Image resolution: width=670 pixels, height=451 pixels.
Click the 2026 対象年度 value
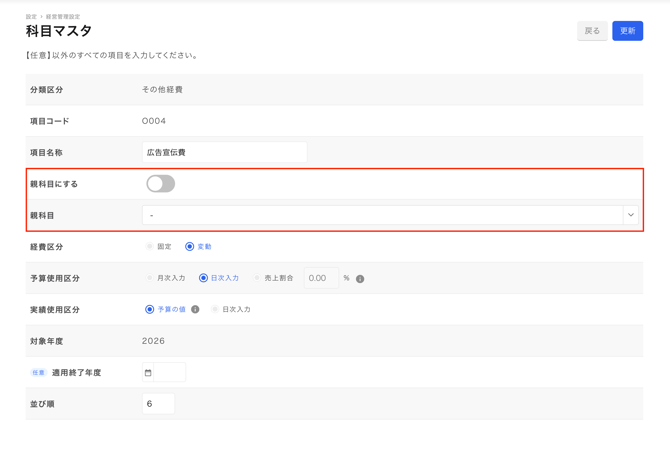tap(153, 341)
